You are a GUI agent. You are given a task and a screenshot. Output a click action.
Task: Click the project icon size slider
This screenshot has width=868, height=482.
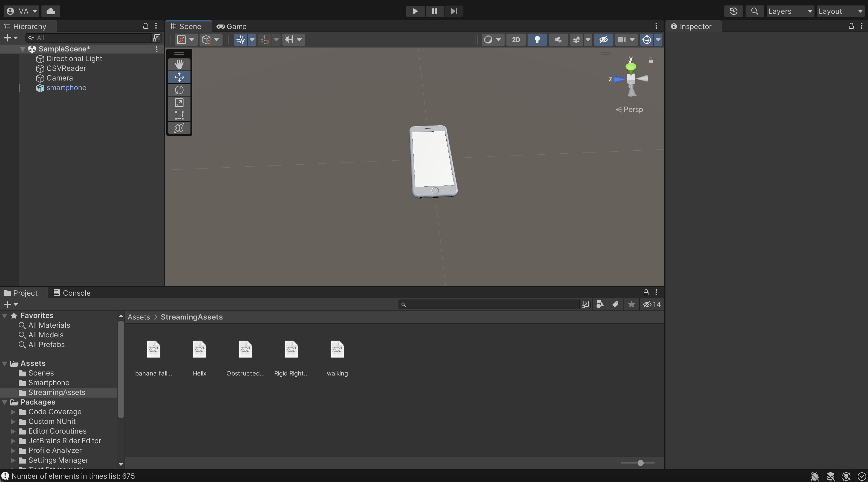640,463
